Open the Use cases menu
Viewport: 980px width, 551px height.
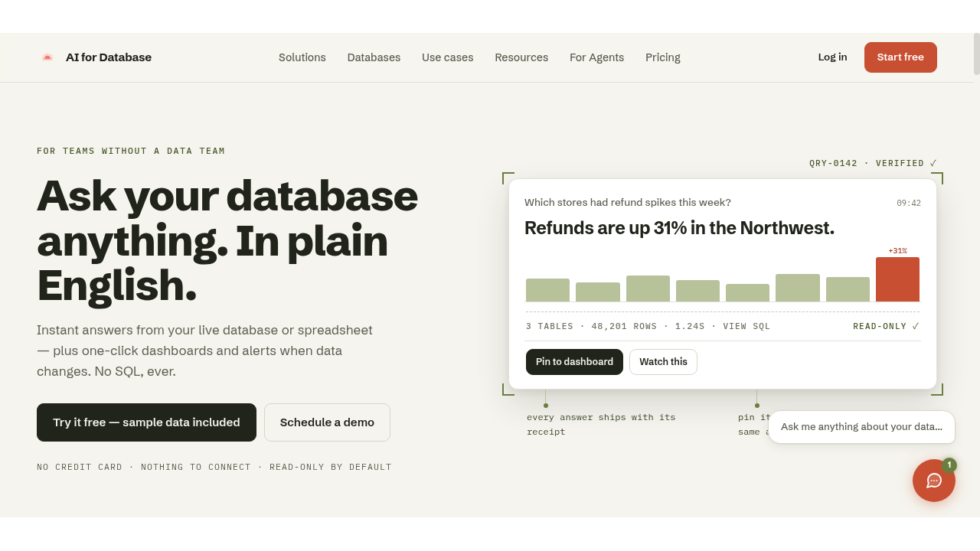click(448, 57)
